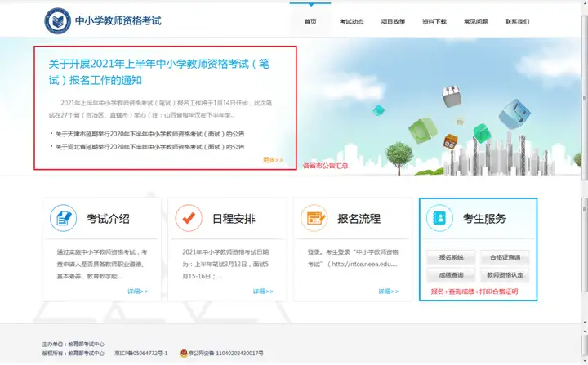Open 各省市公告汇总 link
Viewport: 588px width, 365px height.
(326, 166)
